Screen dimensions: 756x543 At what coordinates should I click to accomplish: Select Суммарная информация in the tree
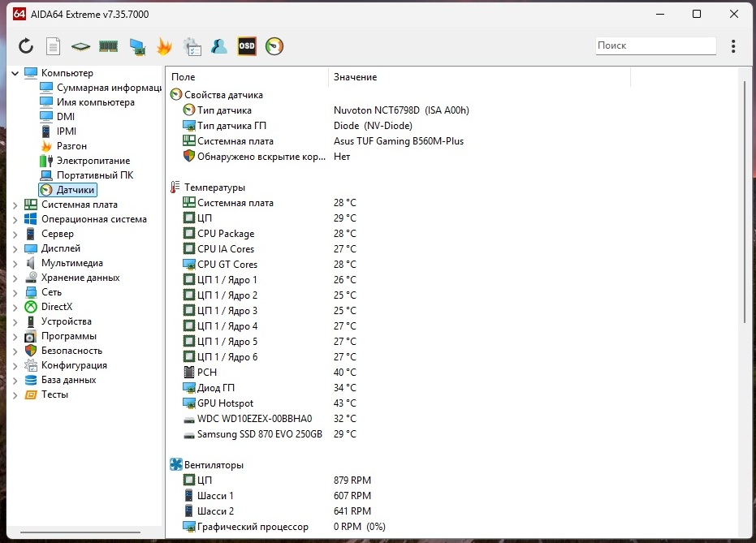[101, 88]
